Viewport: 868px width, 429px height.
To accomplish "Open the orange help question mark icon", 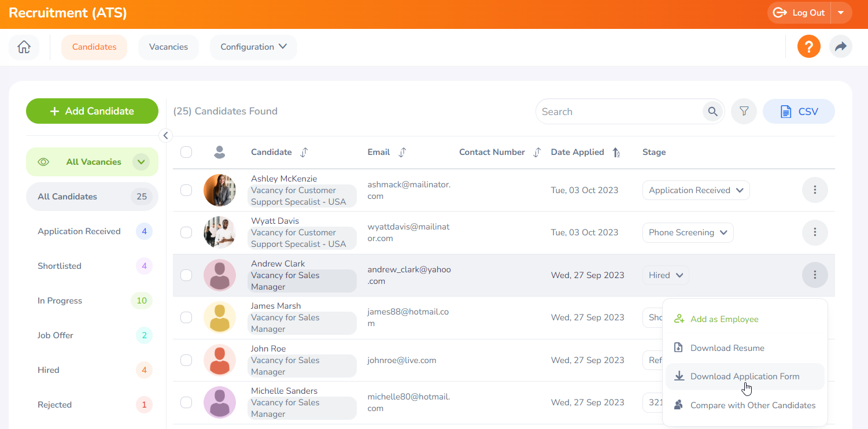I will (x=808, y=47).
